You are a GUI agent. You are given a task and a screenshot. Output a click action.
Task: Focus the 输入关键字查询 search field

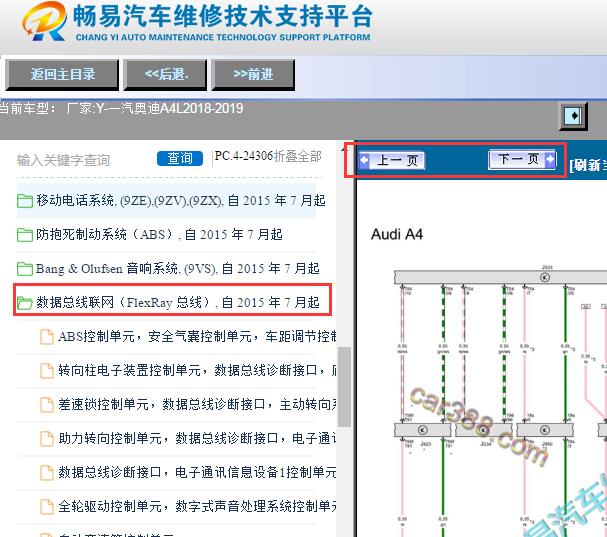point(83,160)
